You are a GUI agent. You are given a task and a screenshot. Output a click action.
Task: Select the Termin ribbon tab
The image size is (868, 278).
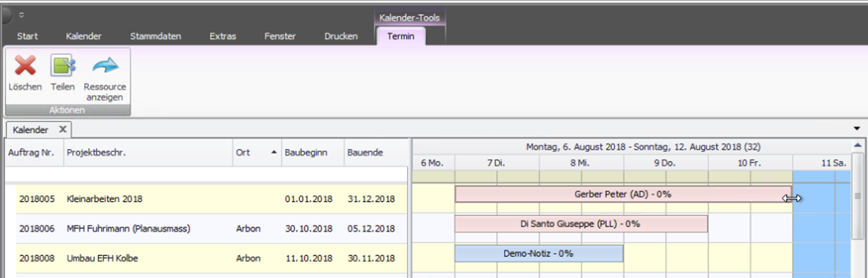[x=401, y=36]
